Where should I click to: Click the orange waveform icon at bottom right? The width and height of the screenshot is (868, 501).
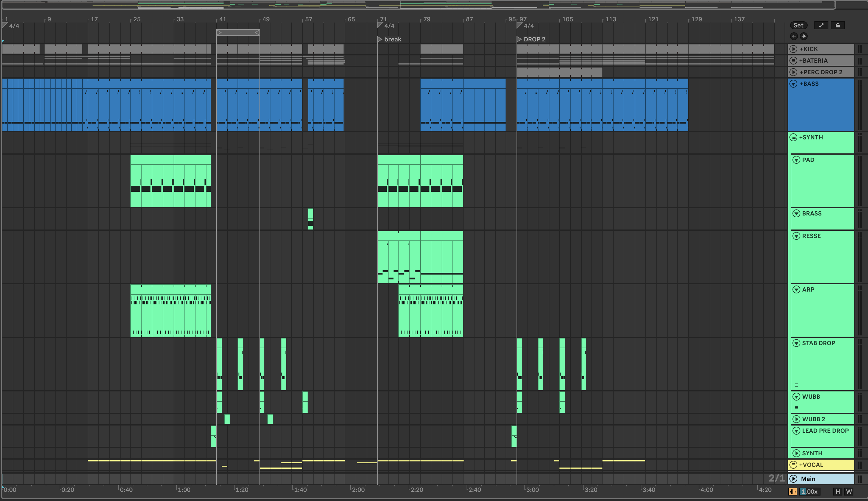point(792,491)
